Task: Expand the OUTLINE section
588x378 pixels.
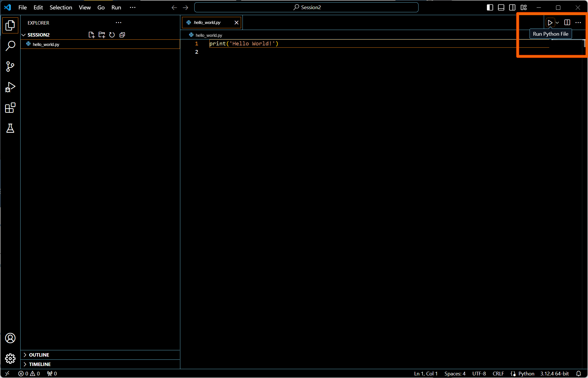Action: [39, 355]
